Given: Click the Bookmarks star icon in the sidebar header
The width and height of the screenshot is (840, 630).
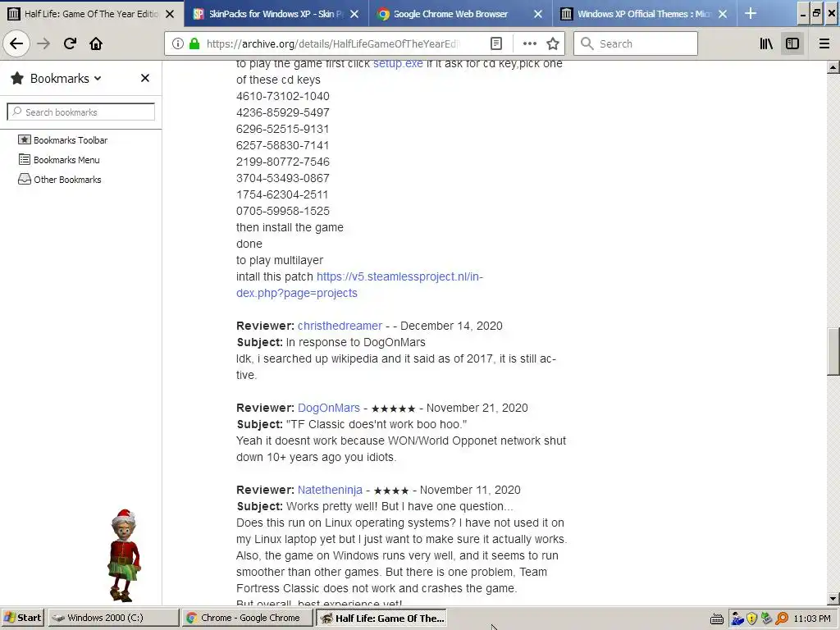Looking at the screenshot, I should point(17,78).
